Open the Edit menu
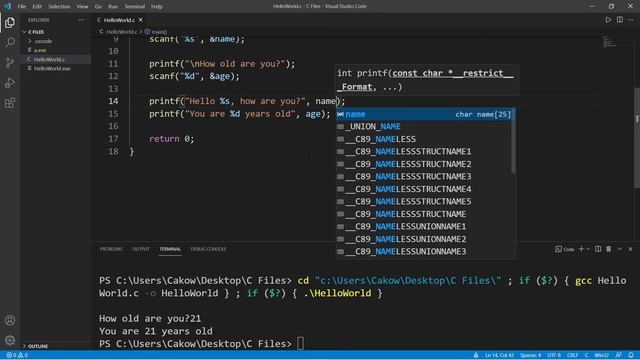 coord(37,7)
